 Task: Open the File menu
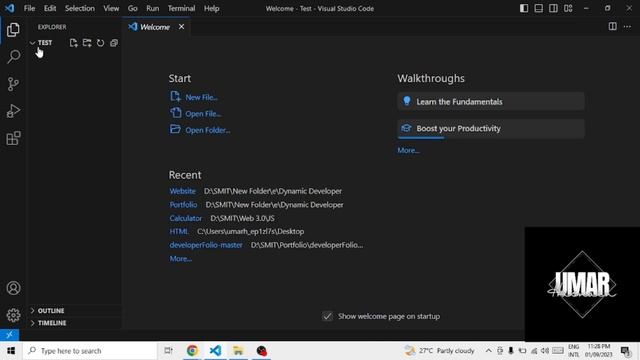pos(29,8)
